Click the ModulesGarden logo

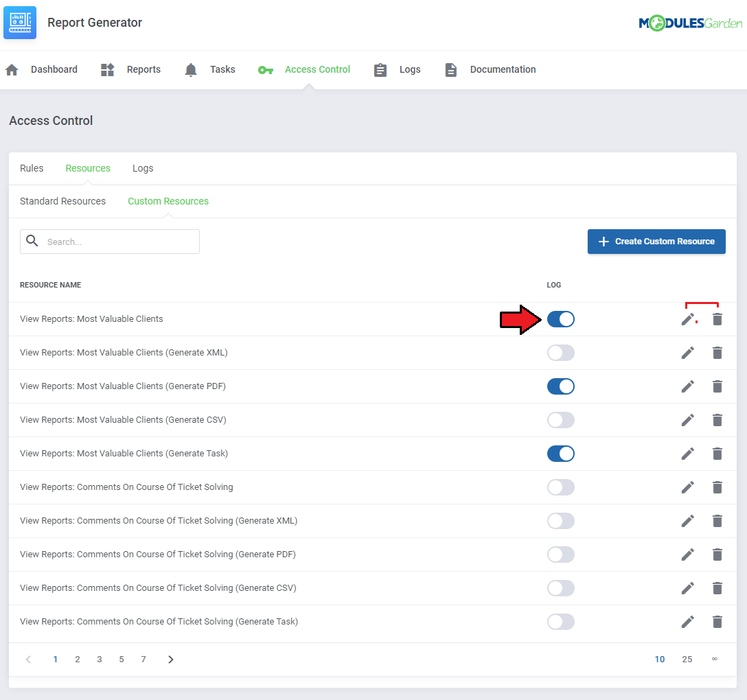point(690,23)
